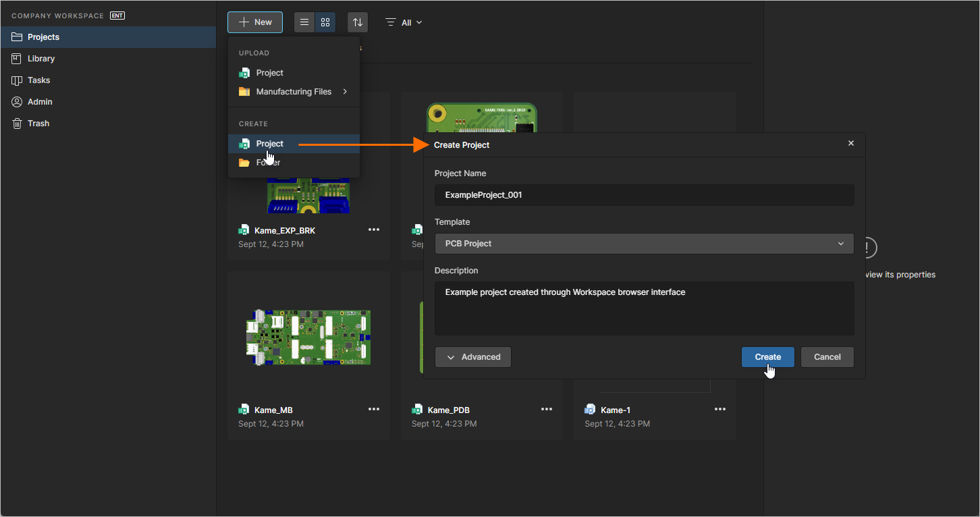Switch to grid view

coord(325,22)
